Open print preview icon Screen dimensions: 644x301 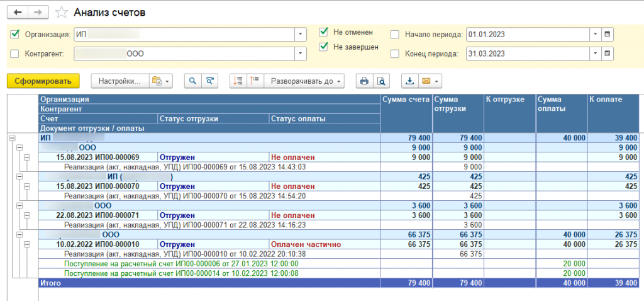tap(382, 81)
